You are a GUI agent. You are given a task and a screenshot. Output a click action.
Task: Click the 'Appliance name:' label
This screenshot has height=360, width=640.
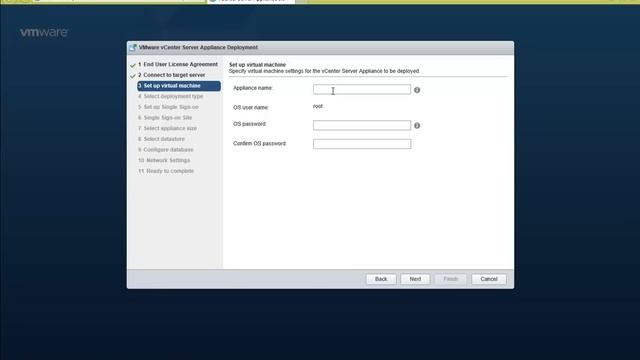[x=253, y=88]
